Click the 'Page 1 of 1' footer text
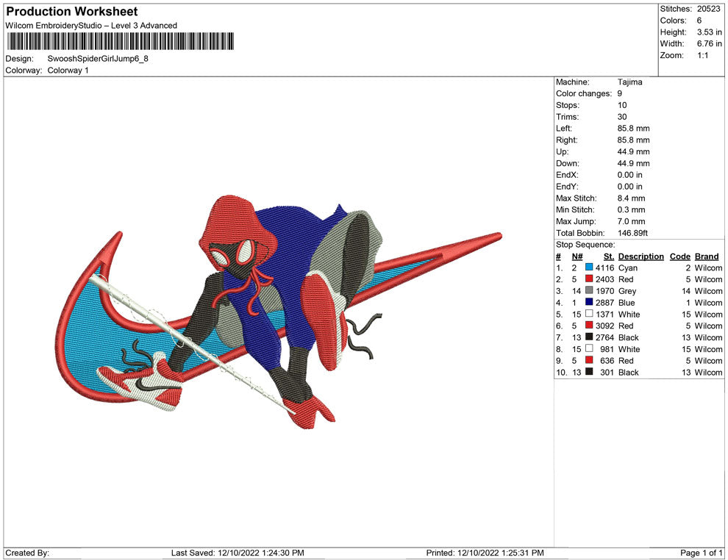This screenshot has width=728, height=560. [701, 553]
